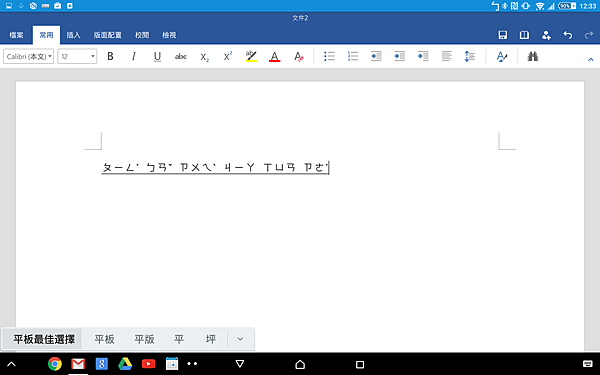Open Gmail from taskbar
This screenshot has height=375, width=600.
tap(78, 364)
